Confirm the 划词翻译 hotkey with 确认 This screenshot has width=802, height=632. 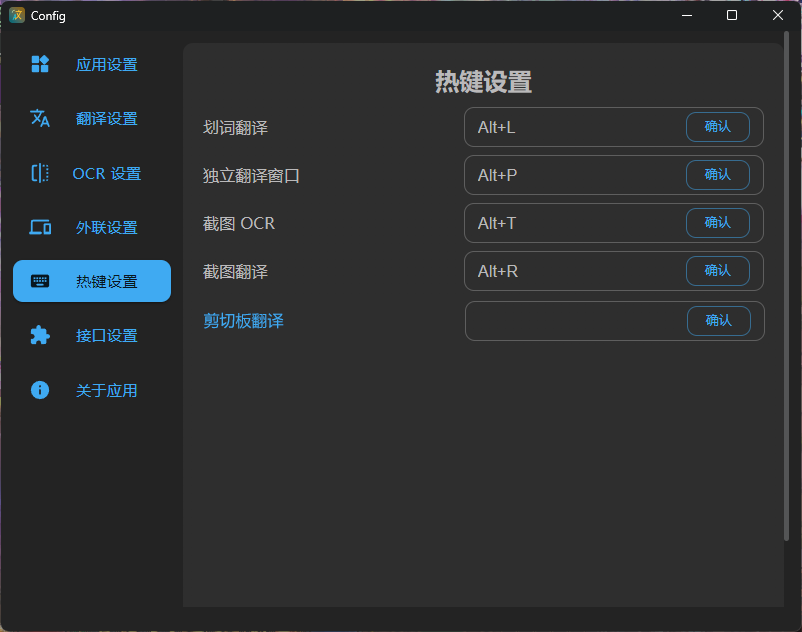pyautogui.click(x=719, y=127)
